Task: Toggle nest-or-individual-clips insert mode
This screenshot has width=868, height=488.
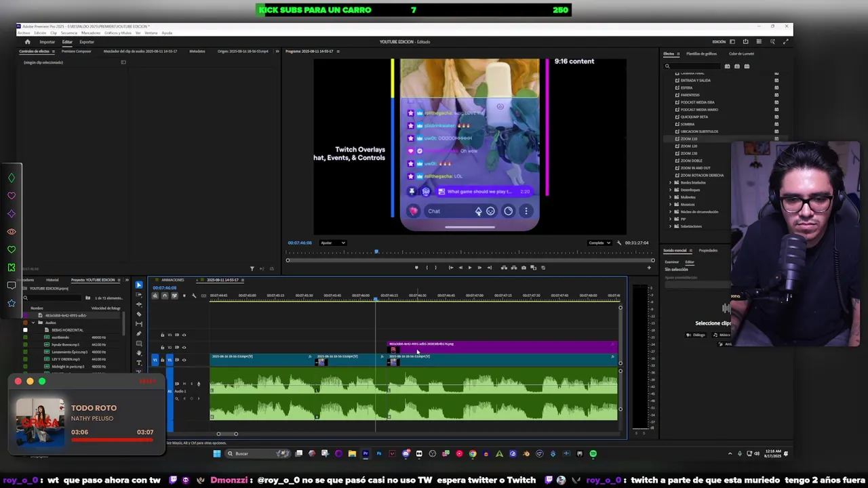Action: 155,296
